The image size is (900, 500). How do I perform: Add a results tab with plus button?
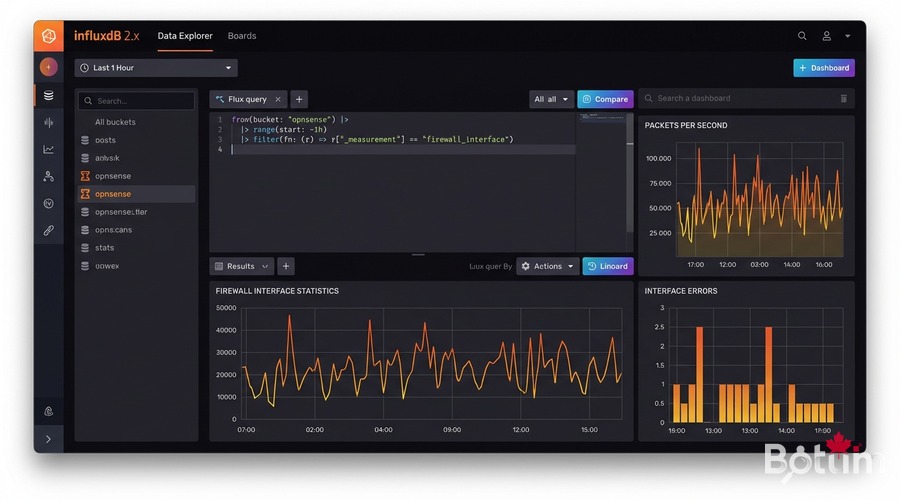click(x=286, y=266)
